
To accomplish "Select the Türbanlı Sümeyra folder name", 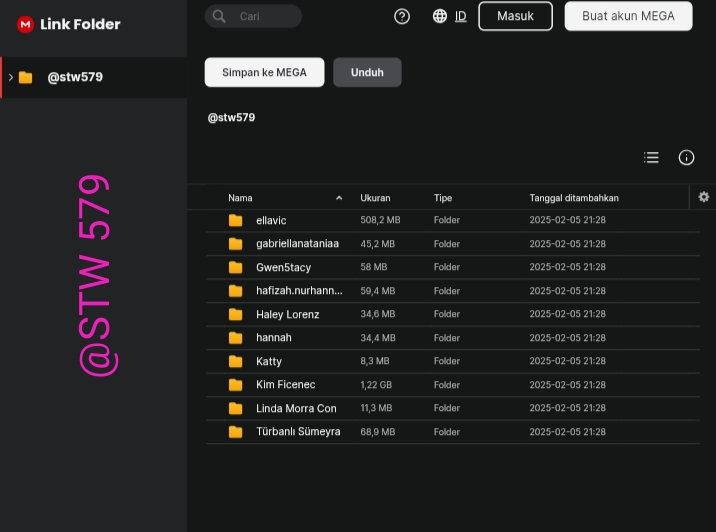I will click(298, 432).
